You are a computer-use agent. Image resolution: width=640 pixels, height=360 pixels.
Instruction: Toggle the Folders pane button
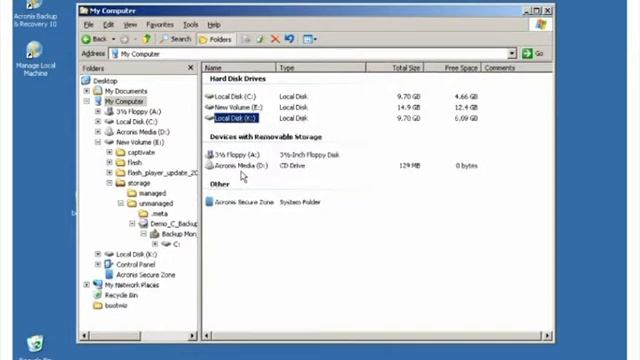pos(216,40)
